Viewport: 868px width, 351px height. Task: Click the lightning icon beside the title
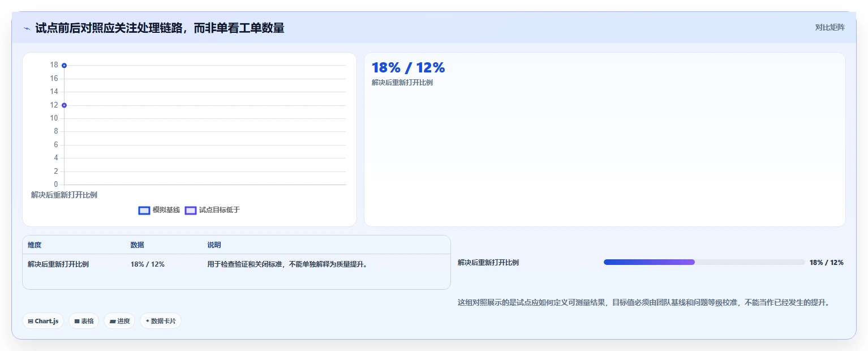pyautogui.click(x=27, y=28)
